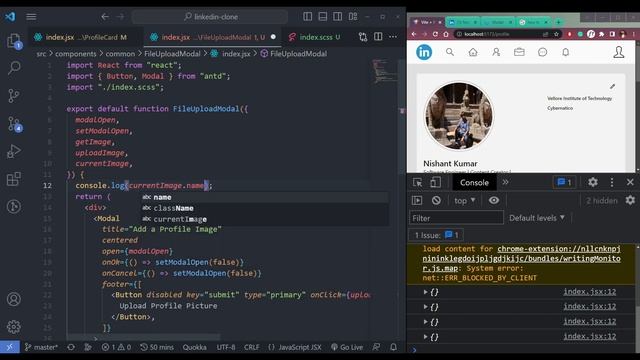Open the Source Control view
Viewport: 640px width, 360px height.
click(14, 96)
